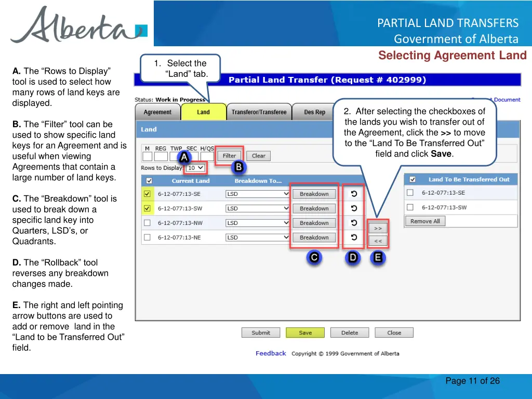Uncheck the 6-12-077:13-SW current land checkbox
The width and height of the screenshot is (532, 399).
147,208
